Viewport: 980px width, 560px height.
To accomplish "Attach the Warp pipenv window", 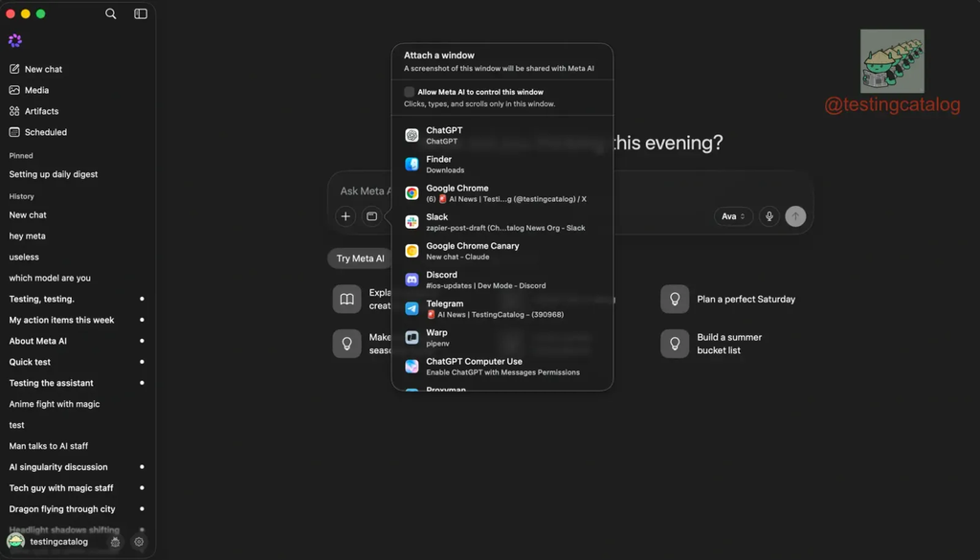I will (501, 338).
